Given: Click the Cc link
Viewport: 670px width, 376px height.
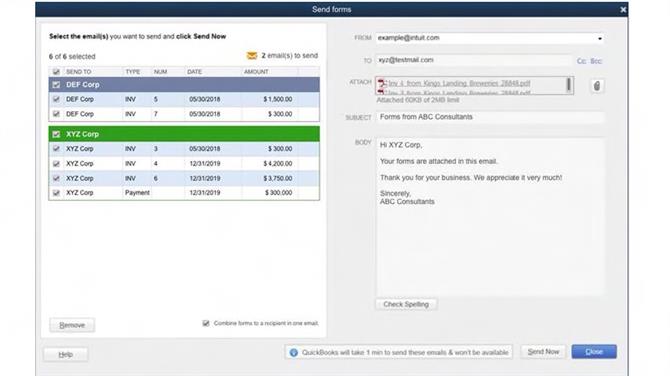Looking at the screenshot, I should [581, 61].
